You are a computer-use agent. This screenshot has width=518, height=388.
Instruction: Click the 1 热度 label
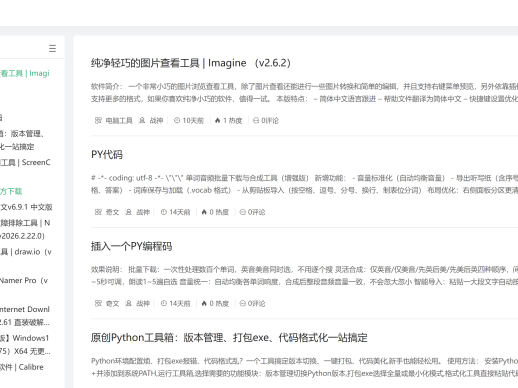point(233,120)
